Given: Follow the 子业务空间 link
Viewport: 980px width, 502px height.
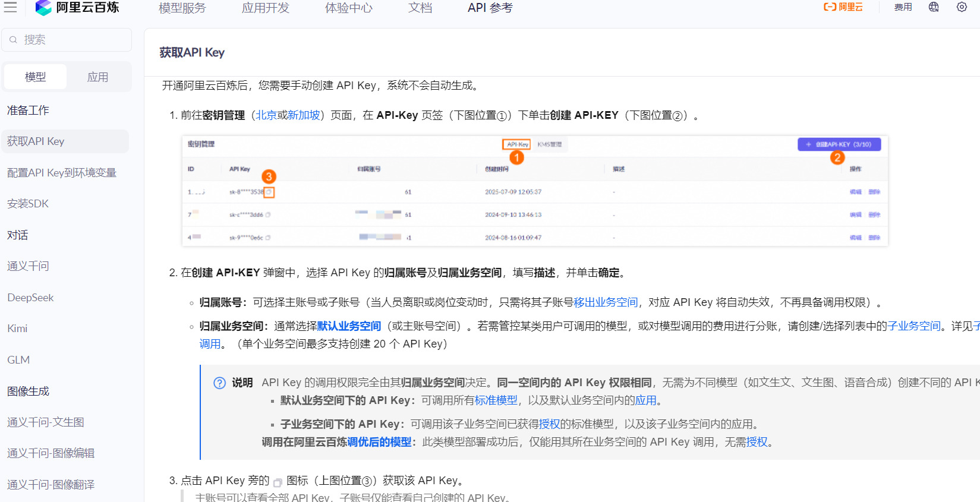Looking at the screenshot, I should 914,326.
